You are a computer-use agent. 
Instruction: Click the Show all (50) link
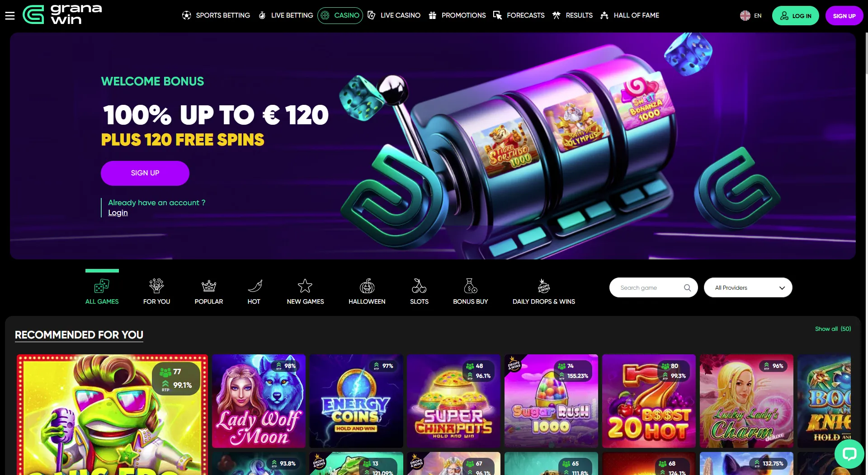[833, 329]
